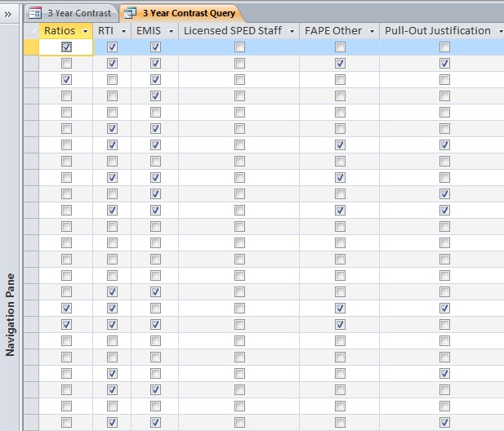The width and height of the screenshot is (504, 431).
Task: Uncheck Pull-Out Justification checkbox in the bottom row
Action: click(444, 422)
